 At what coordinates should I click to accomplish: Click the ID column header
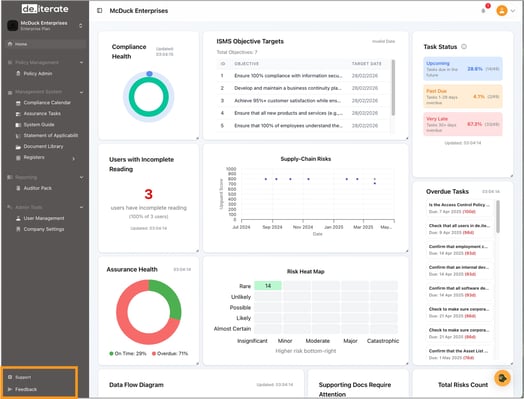pyautogui.click(x=223, y=63)
